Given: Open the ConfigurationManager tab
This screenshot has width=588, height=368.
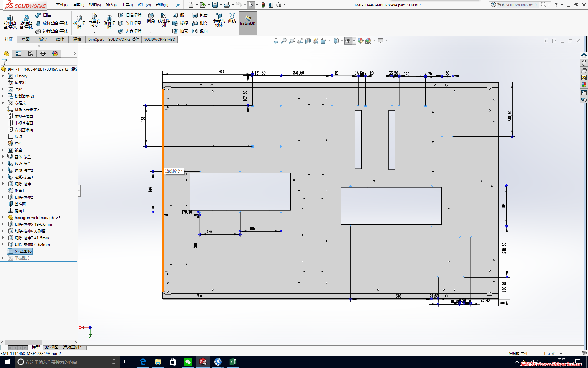Looking at the screenshot, I should coord(31,54).
